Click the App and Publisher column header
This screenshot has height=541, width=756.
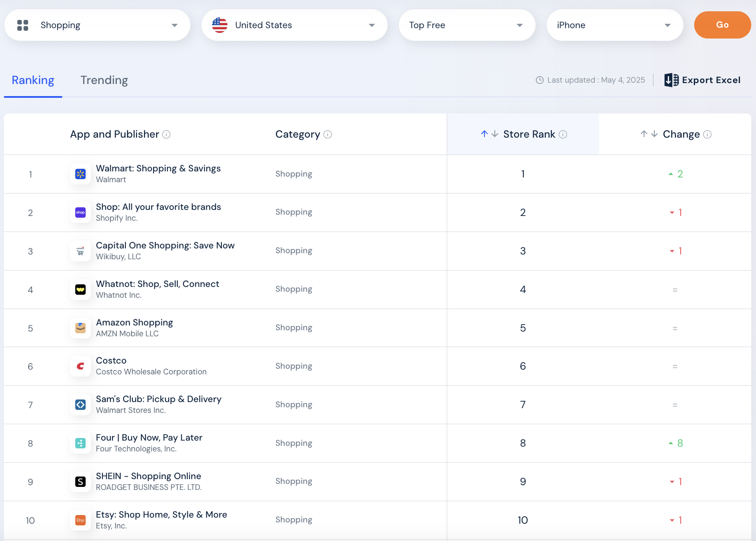coord(115,135)
